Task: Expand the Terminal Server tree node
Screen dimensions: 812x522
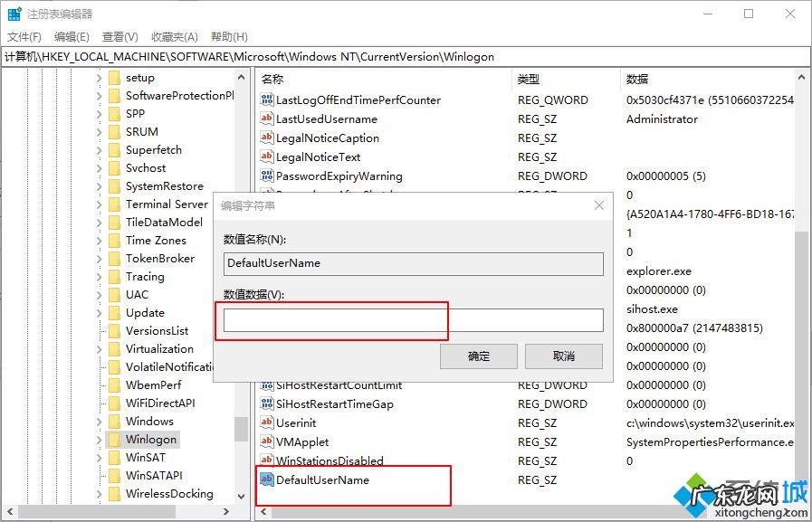Action: [x=100, y=204]
